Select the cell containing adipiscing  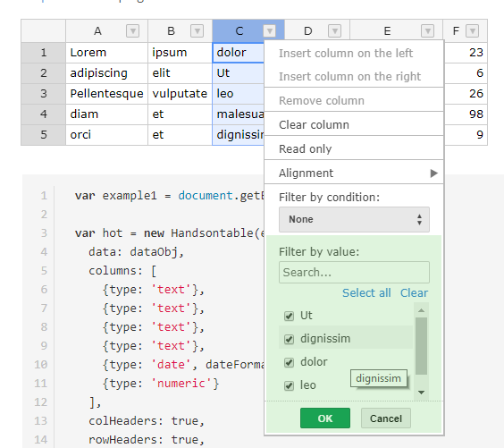[x=106, y=73]
